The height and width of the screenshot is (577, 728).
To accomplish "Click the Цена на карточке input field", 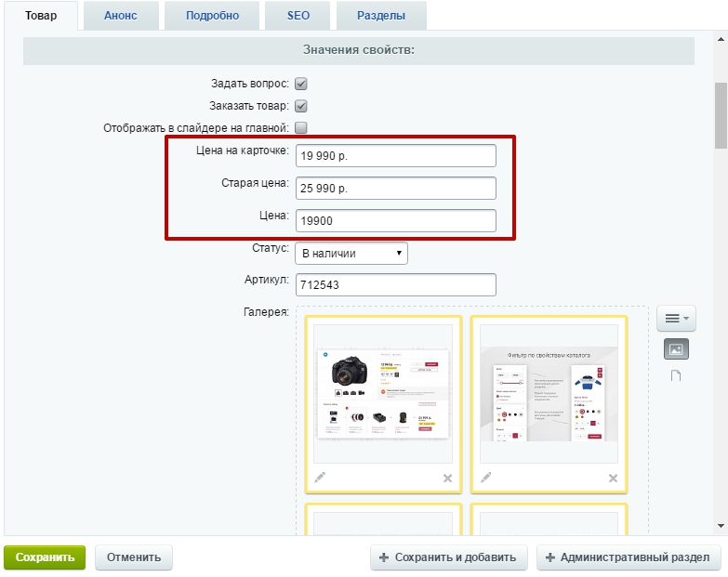I will (395, 156).
